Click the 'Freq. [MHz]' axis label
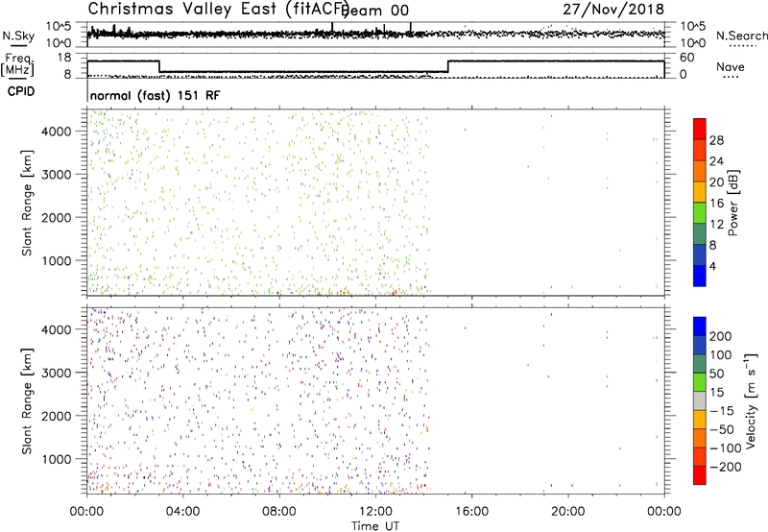The width and height of the screenshot is (768, 532). [x=18, y=64]
